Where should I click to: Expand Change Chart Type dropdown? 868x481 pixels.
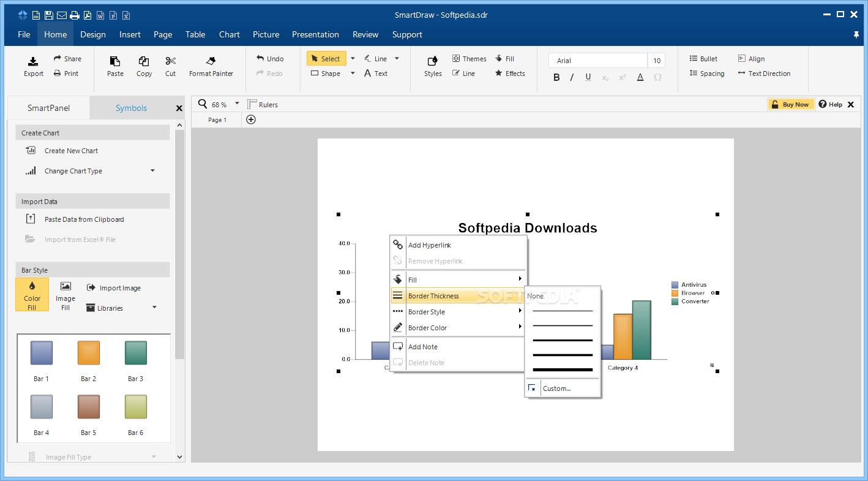(x=153, y=171)
